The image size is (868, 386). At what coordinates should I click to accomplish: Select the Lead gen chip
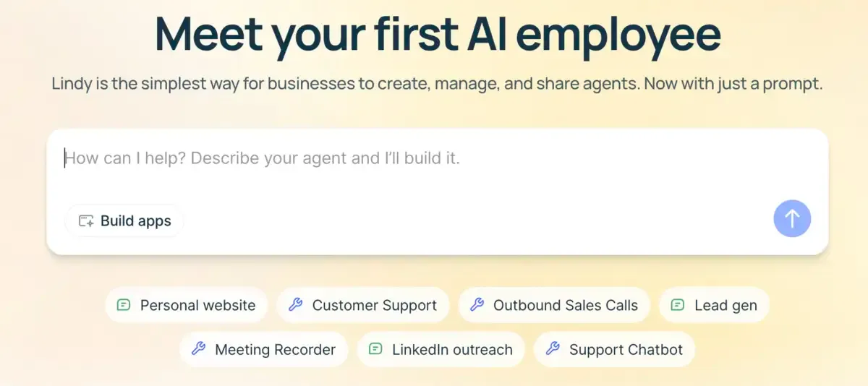[714, 305]
